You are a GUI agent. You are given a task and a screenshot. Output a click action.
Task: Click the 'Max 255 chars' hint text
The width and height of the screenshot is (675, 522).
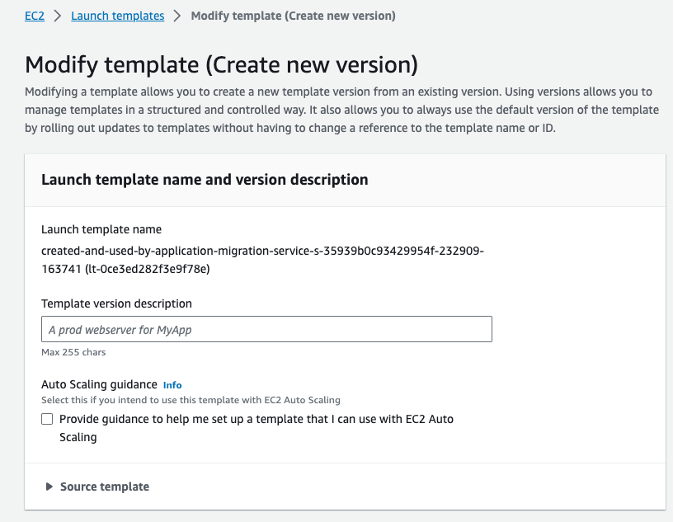(x=73, y=352)
